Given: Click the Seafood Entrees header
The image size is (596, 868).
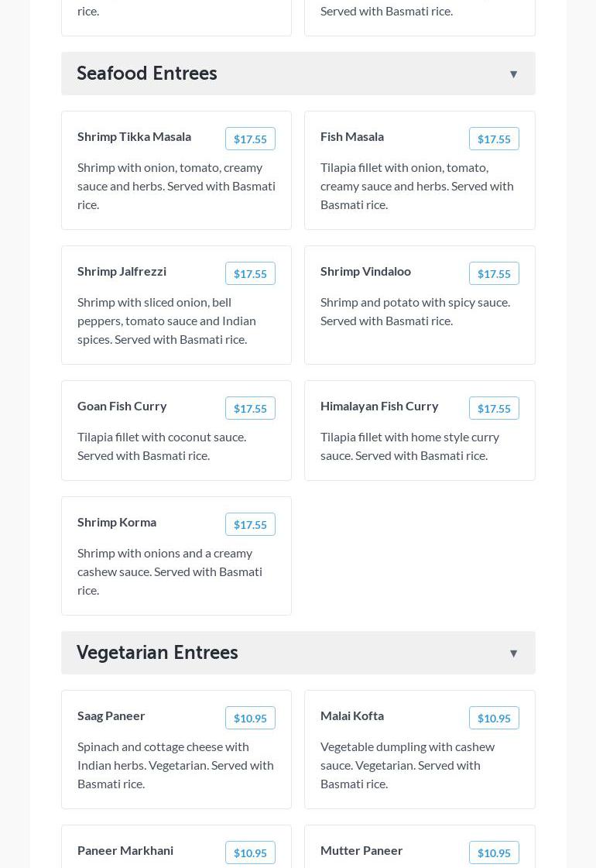Looking at the screenshot, I should click(147, 74).
